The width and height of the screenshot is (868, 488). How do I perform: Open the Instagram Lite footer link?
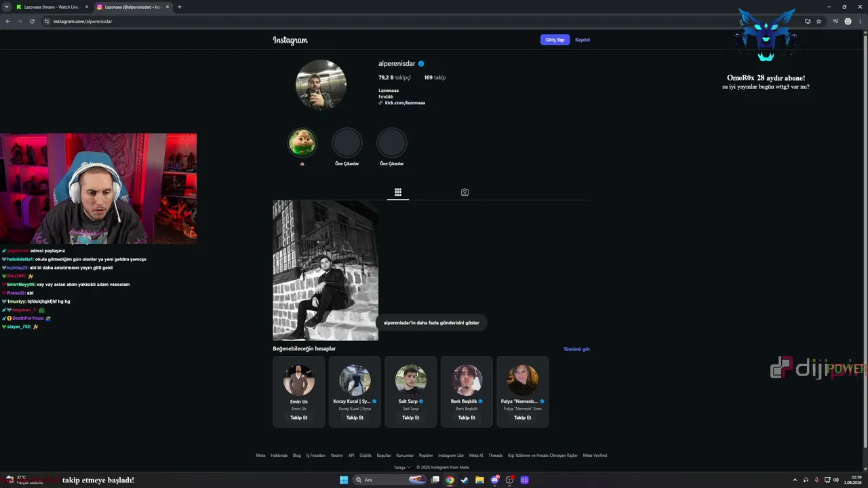click(x=451, y=455)
